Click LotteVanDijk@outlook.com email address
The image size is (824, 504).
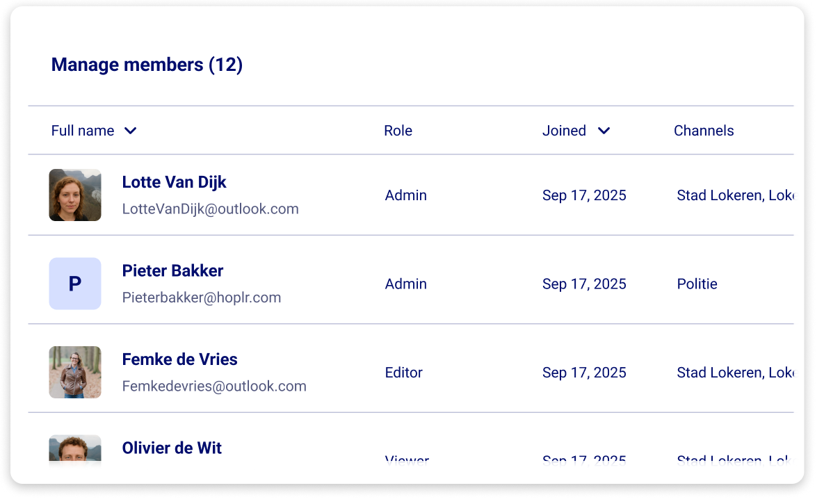pos(210,209)
